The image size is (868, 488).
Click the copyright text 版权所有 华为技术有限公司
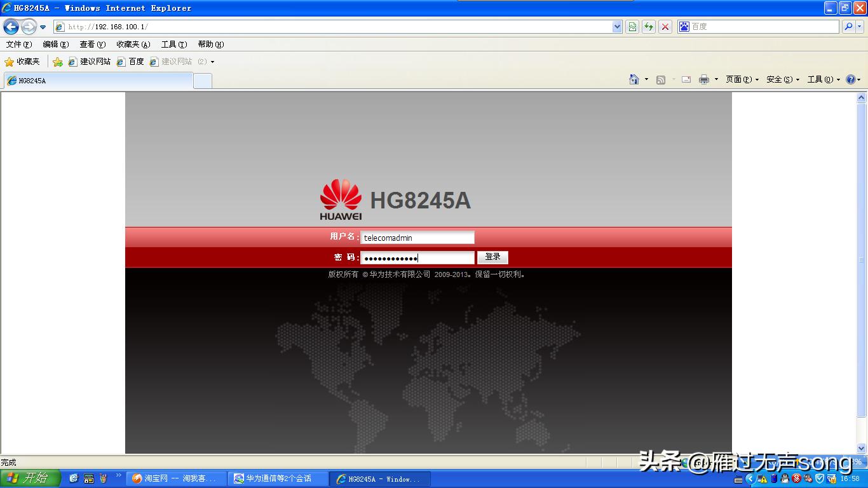pos(428,274)
